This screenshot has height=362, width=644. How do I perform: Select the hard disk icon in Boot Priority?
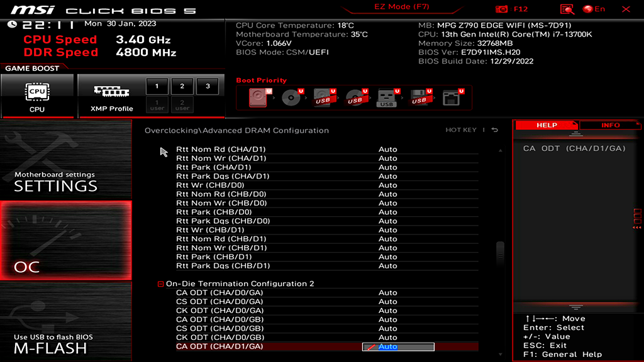(259, 97)
